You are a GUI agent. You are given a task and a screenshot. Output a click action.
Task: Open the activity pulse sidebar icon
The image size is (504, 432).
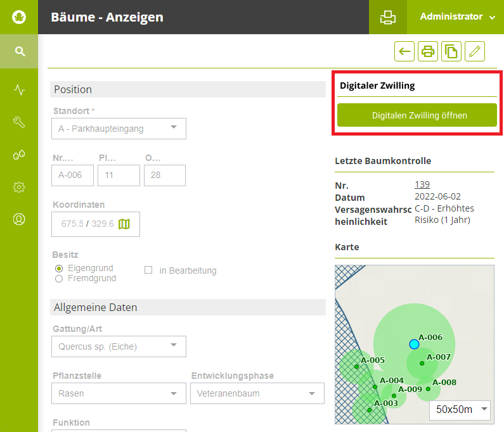19,90
